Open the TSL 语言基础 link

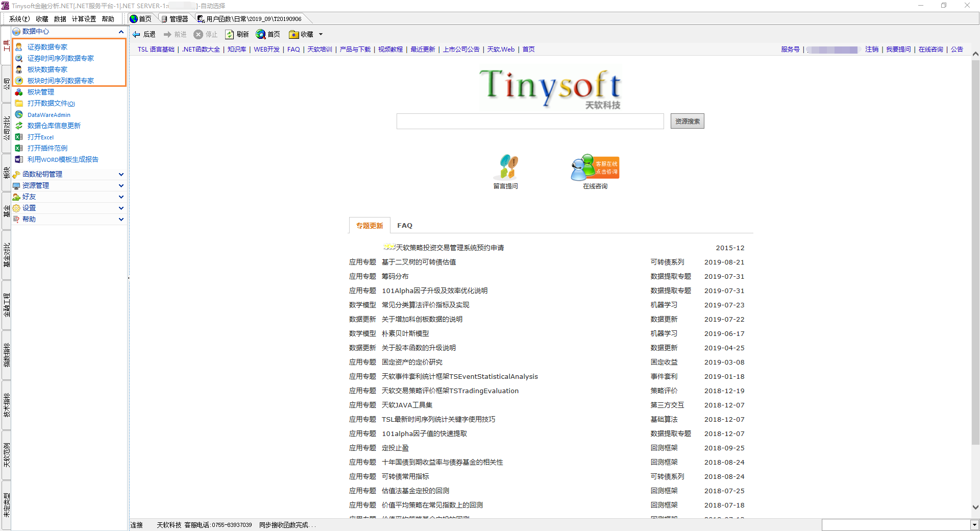pos(156,50)
